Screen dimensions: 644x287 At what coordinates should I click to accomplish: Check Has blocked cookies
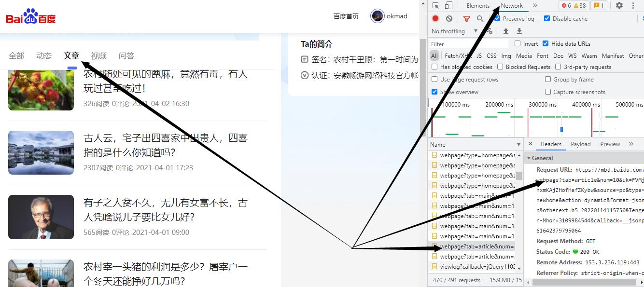coord(434,67)
